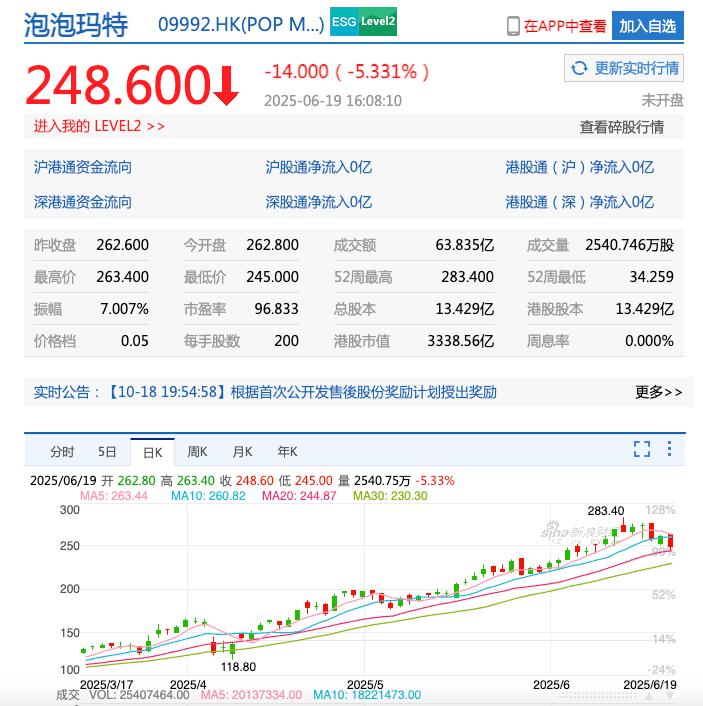The height and width of the screenshot is (706, 703).
Task: Click the 118.80 low marker on chart
Action: tap(238, 667)
